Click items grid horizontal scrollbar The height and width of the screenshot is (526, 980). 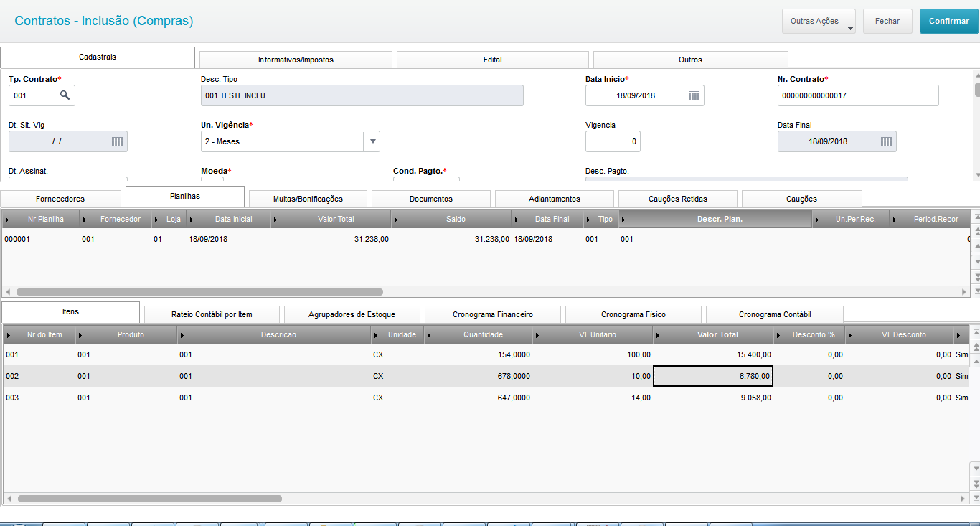pyautogui.click(x=149, y=498)
